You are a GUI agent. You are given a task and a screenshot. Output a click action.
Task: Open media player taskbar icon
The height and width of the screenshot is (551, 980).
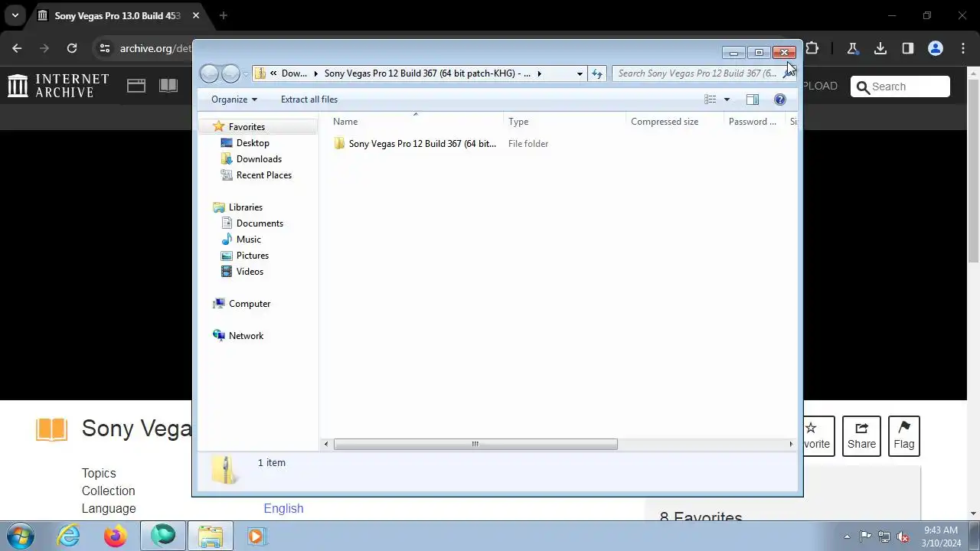pyautogui.click(x=256, y=536)
